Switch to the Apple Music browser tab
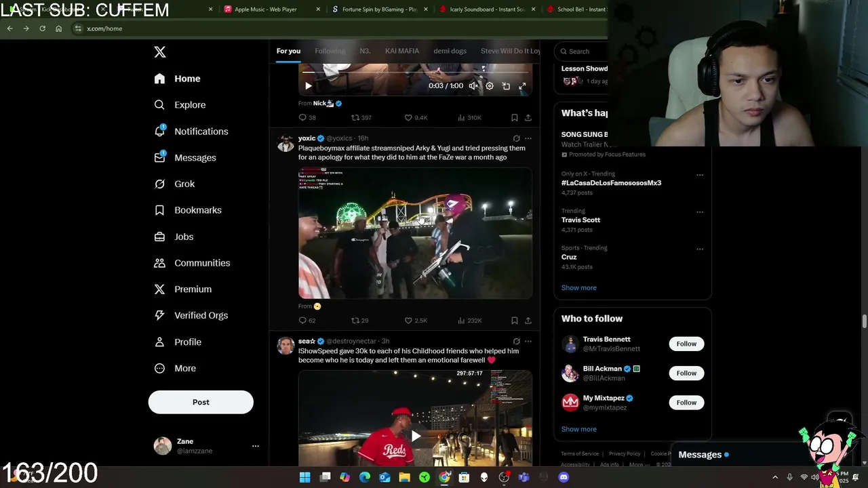868x488 pixels. click(x=271, y=9)
